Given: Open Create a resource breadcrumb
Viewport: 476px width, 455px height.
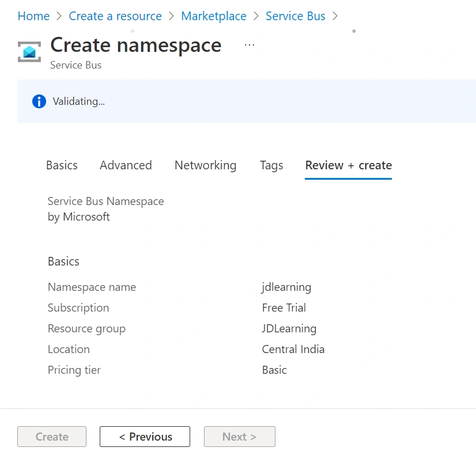Looking at the screenshot, I should 115,16.
